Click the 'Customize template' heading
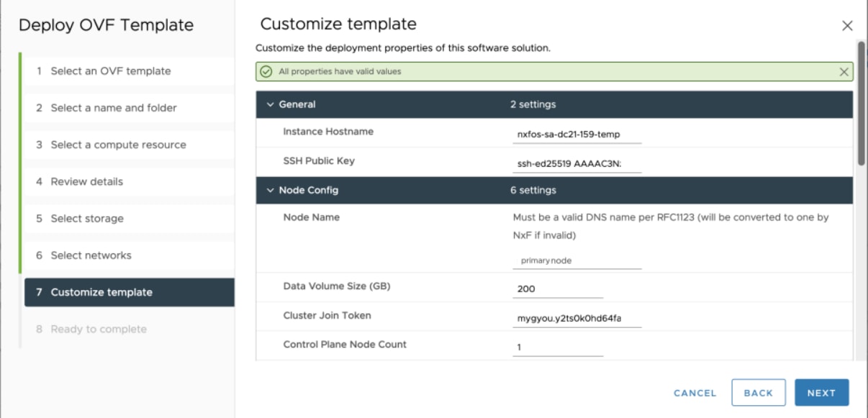Image resolution: width=868 pixels, height=418 pixels. [338, 24]
